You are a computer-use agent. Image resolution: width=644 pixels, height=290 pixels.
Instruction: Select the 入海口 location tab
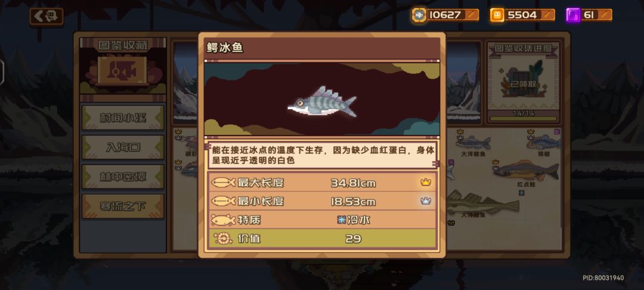tap(123, 147)
